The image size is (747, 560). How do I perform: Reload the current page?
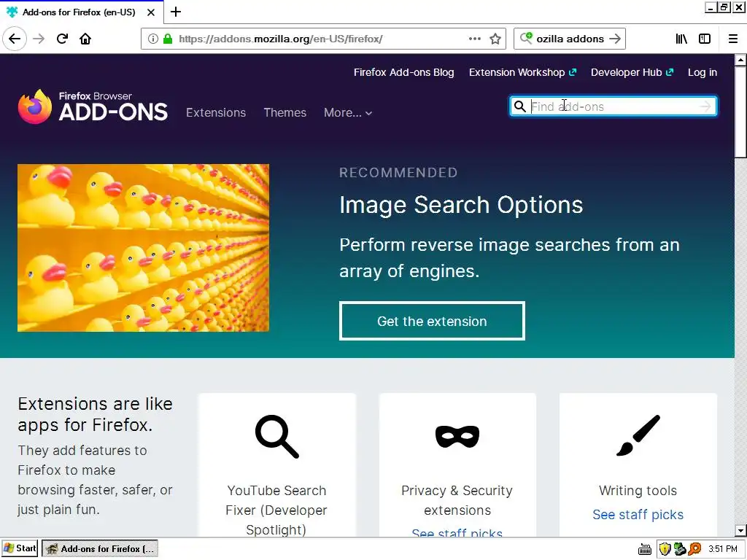coord(62,39)
